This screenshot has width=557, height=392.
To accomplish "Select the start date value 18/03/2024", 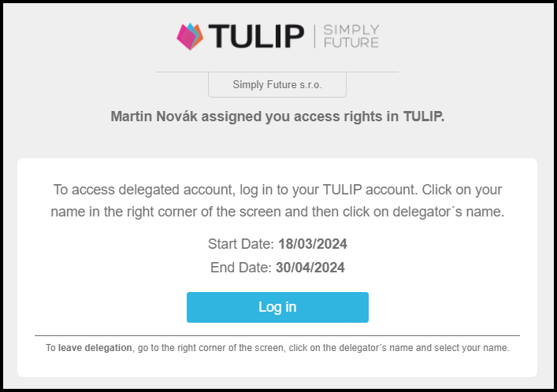I will (x=313, y=244).
